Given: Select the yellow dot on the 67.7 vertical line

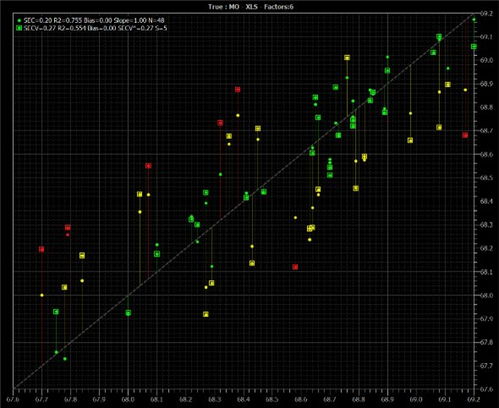Looking at the screenshot, I should point(42,295).
